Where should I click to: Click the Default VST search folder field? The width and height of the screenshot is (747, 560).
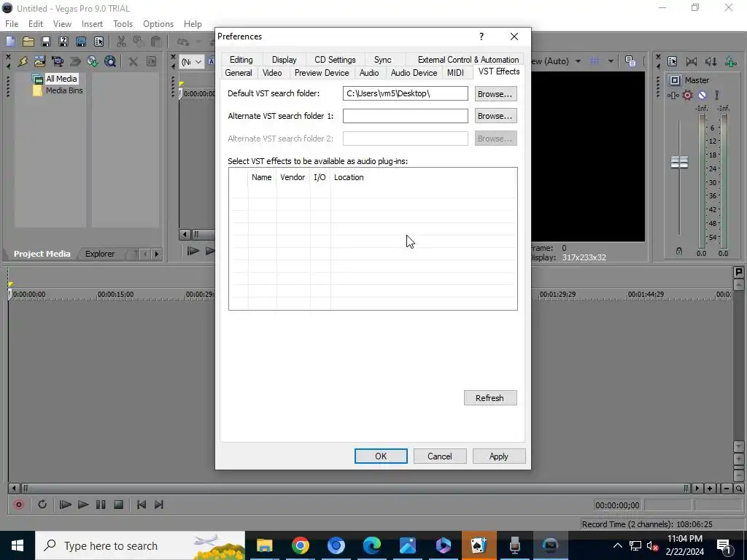(406, 93)
